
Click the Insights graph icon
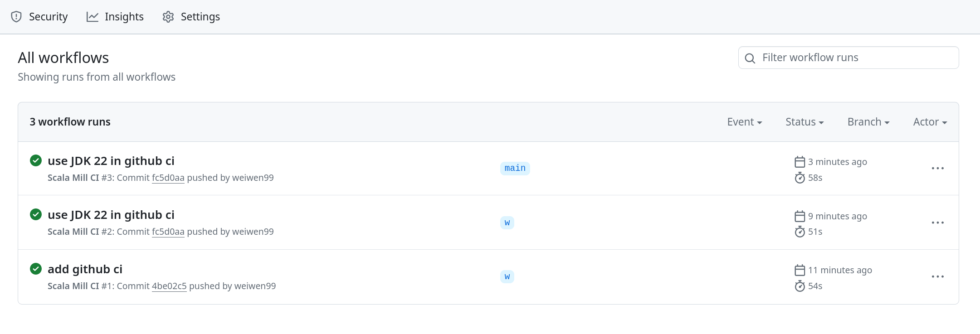pyautogui.click(x=93, y=17)
